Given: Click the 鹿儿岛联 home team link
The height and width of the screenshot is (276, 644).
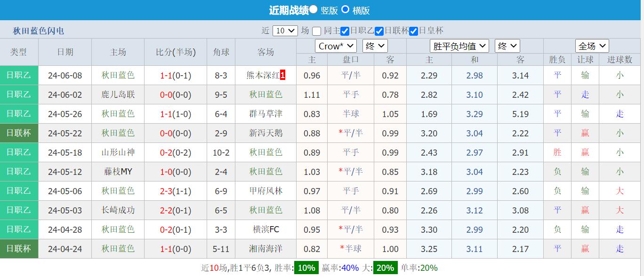Looking at the screenshot, I should point(117,94).
